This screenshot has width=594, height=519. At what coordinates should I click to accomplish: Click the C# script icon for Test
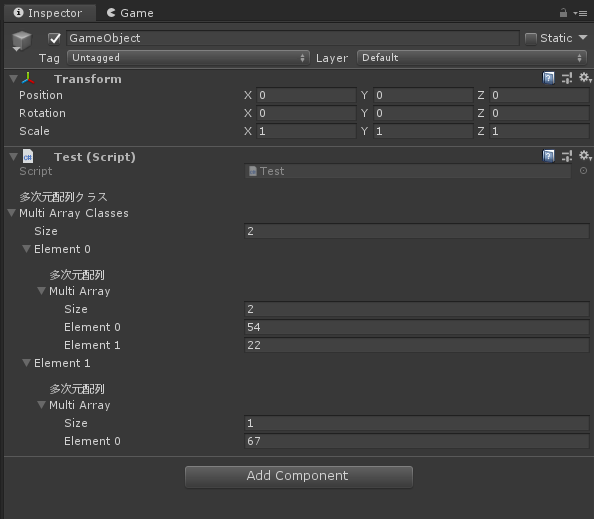point(28,156)
